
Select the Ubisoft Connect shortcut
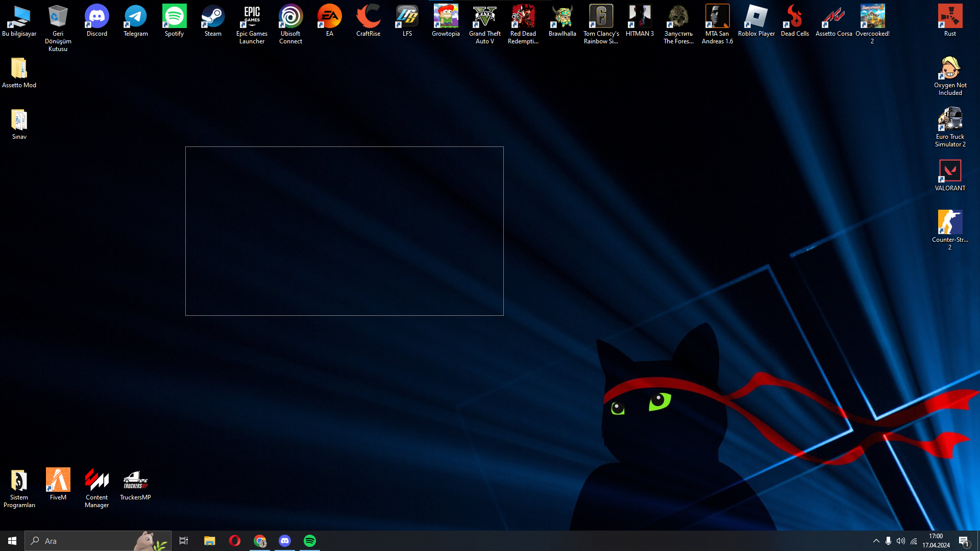[291, 24]
